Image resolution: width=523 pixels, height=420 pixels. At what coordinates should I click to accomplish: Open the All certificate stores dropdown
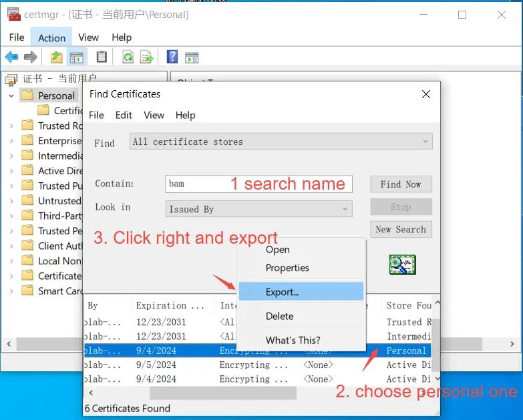281,142
